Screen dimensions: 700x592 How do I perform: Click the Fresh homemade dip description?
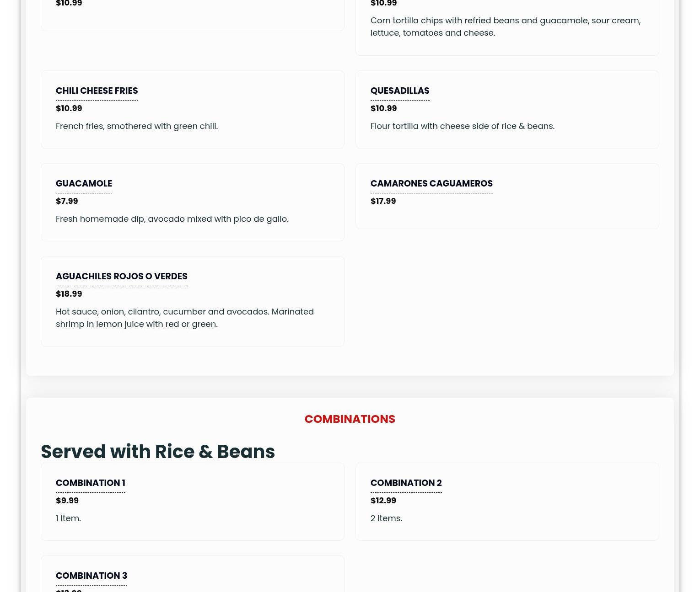172,219
